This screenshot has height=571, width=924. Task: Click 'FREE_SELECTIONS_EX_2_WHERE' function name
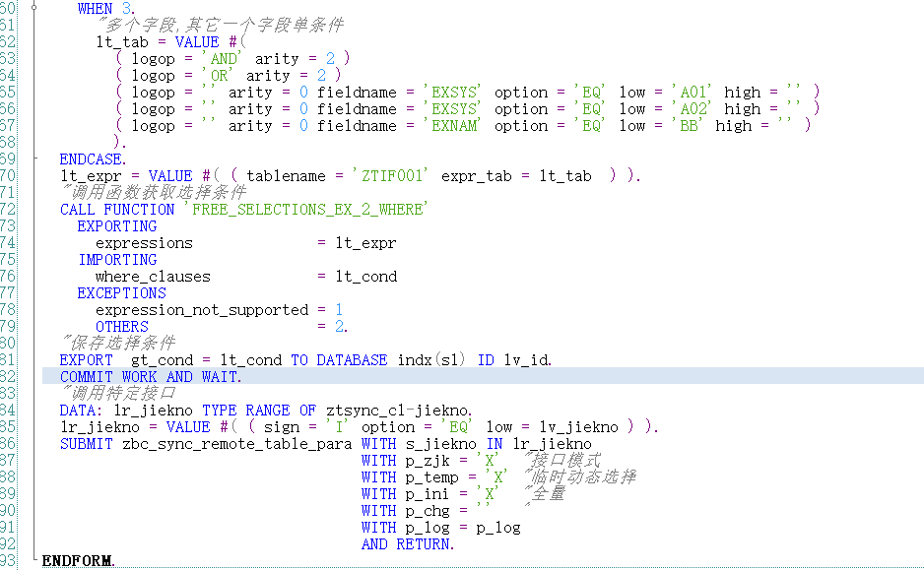[x=307, y=210]
